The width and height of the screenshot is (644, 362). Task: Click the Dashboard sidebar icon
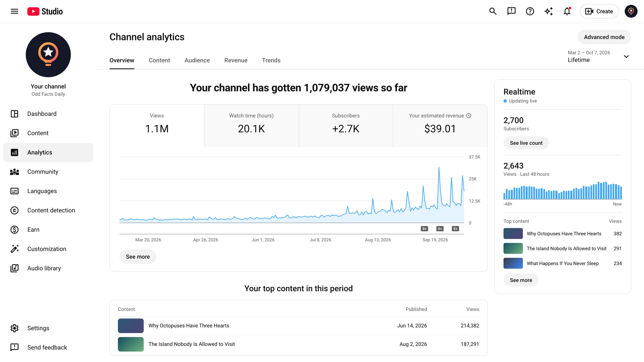14,114
